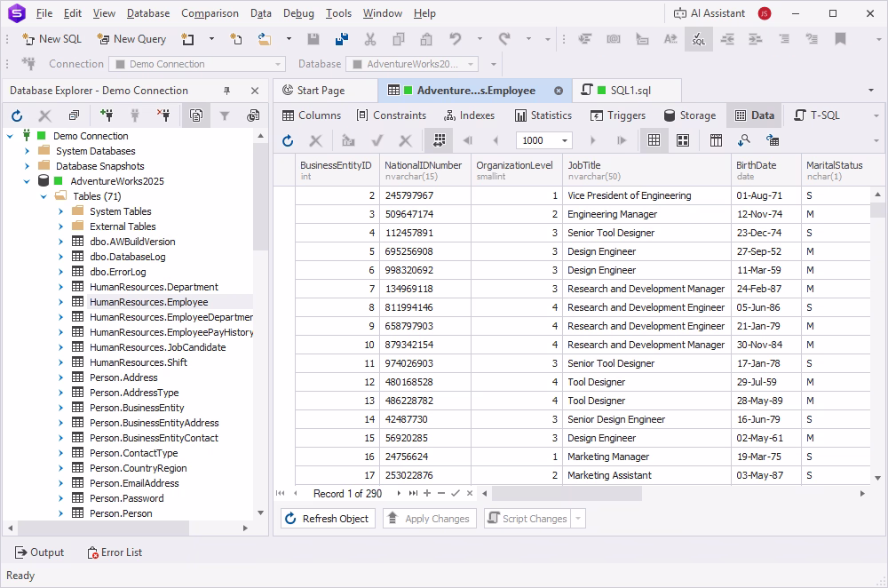Click the New SQL toolbar button
The image size is (888, 588).
52,39
